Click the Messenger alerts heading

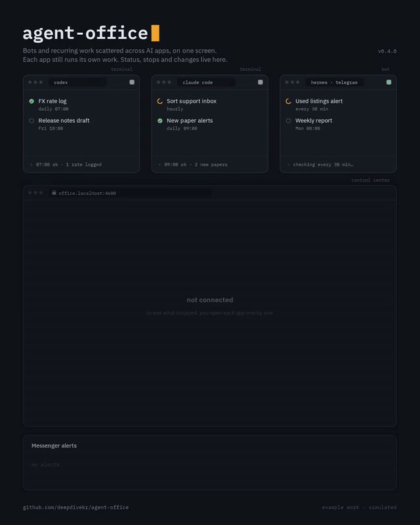54,446
